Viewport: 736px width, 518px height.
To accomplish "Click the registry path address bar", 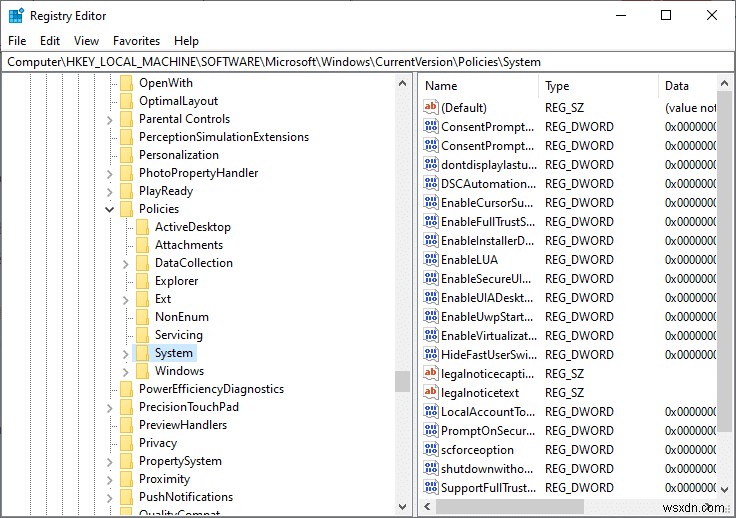I will point(368,62).
